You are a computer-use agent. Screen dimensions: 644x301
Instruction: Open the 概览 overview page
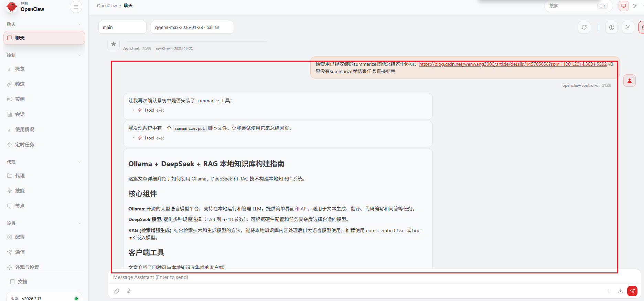point(44,69)
